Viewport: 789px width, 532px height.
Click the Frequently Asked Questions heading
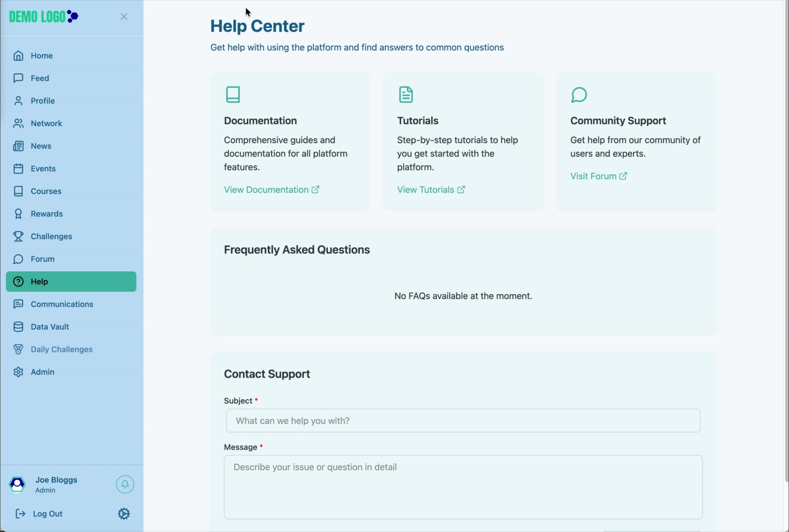pyautogui.click(x=297, y=250)
